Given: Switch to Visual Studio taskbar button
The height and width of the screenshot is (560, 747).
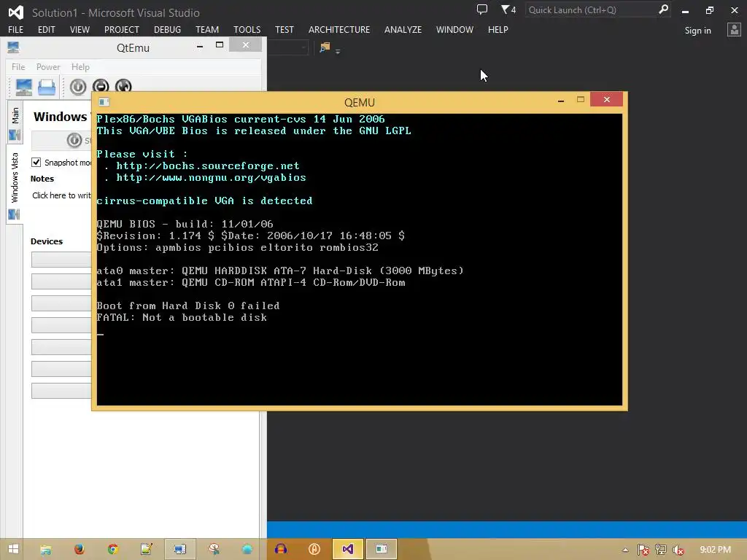Looking at the screenshot, I should click(x=348, y=550).
